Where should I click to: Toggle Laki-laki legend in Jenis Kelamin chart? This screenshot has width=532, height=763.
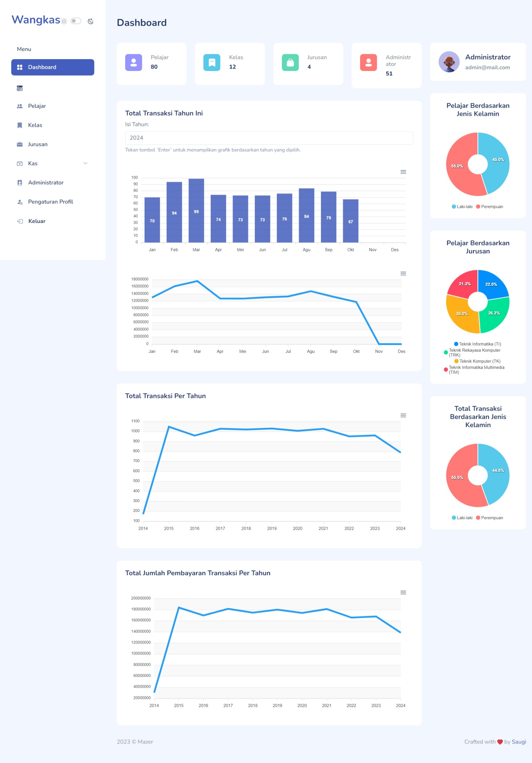(x=462, y=207)
